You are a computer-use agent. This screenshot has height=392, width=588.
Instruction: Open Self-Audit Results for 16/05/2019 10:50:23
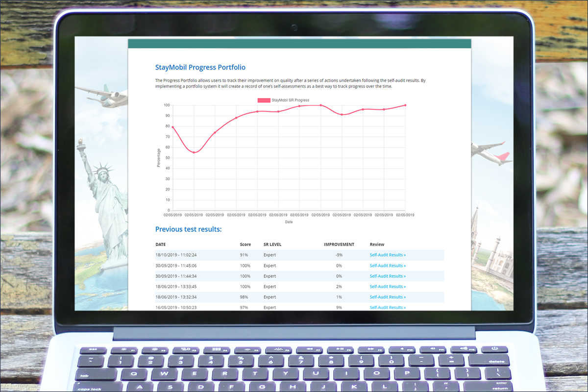pyautogui.click(x=388, y=307)
